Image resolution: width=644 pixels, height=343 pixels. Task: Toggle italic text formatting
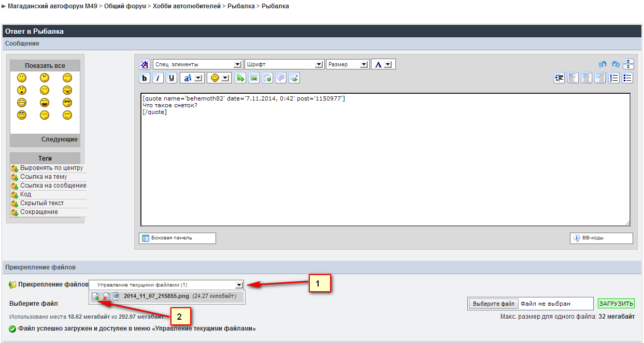(158, 78)
